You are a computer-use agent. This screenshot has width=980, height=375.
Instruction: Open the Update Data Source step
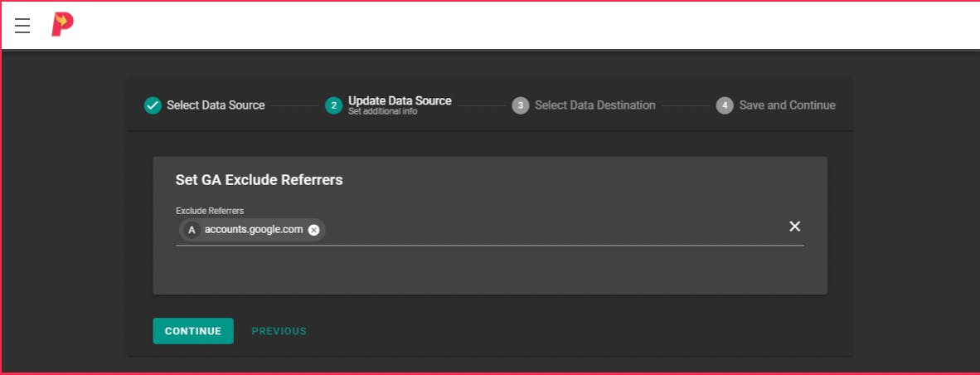[400, 100]
